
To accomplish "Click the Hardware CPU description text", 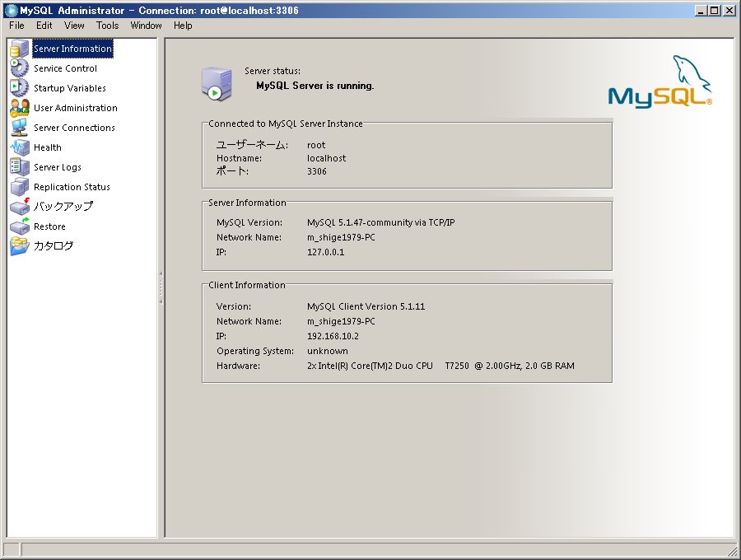I will point(440,366).
